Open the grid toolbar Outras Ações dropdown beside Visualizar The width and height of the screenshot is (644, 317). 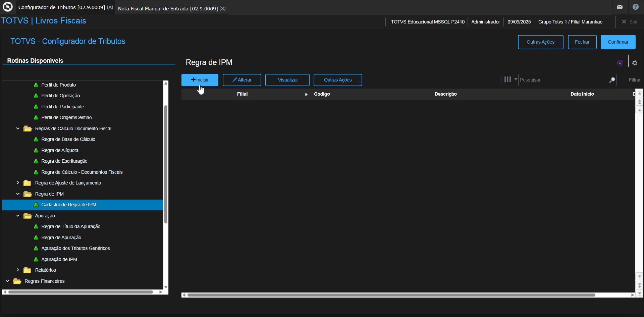(x=338, y=80)
